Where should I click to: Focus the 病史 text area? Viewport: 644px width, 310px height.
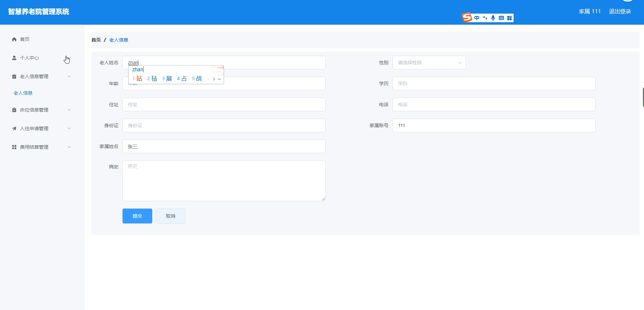tap(224, 181)
